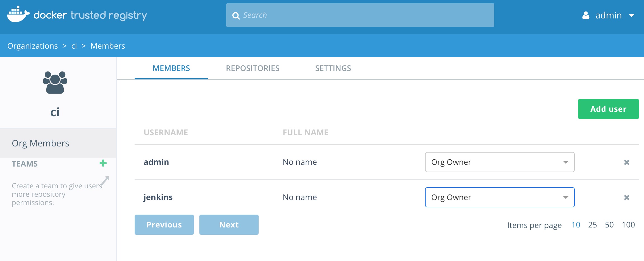Click the Previous page button
Image resolution: width=644 pixels, height=261 pixels.
(164, 225)
